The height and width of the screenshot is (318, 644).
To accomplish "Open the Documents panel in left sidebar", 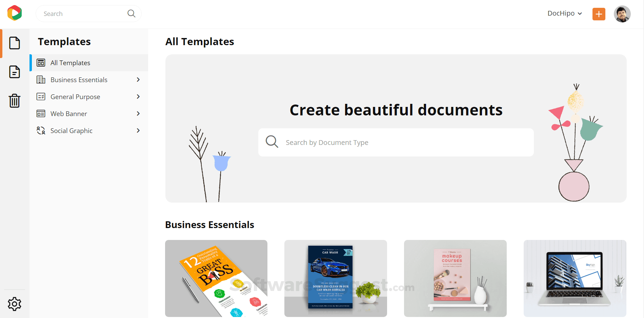I will pyautogui.click(x=14, y=43).
